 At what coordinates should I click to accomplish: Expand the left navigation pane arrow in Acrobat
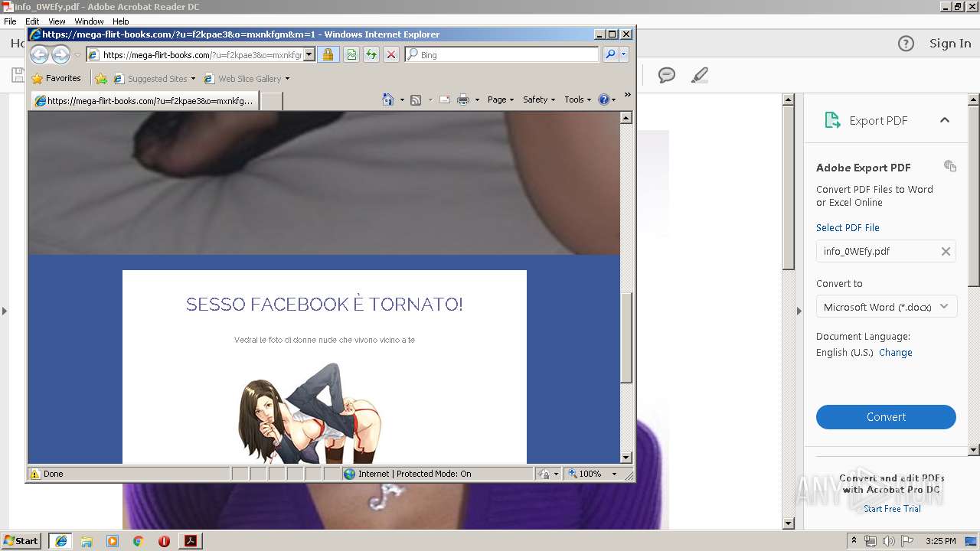click(5, 311)
